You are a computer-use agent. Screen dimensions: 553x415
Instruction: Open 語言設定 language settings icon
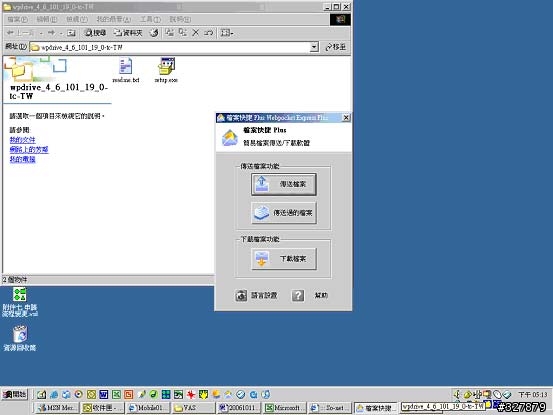(241, 295)
